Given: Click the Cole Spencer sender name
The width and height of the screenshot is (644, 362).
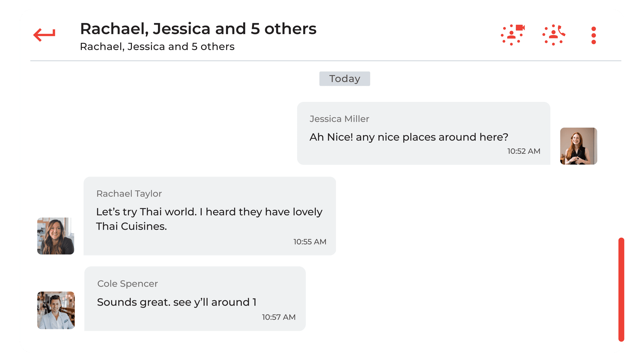Looking at the screenshot, I should tap(127, 284).
